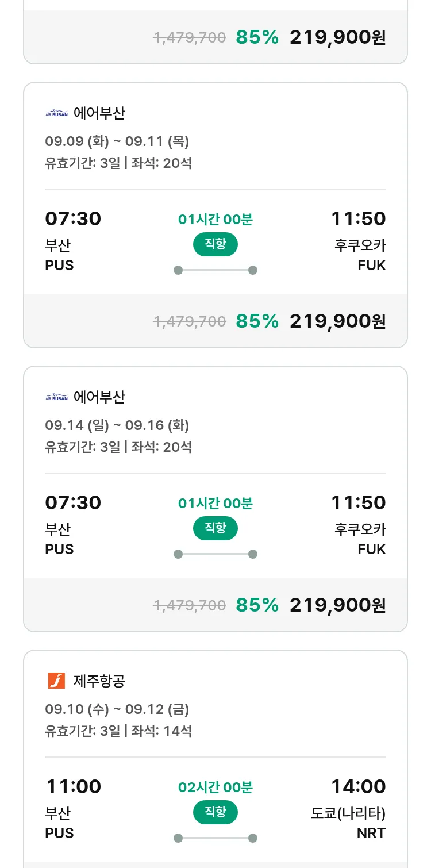Screen dimensions: 431x868
Task: Tap the 직항 badge on the Jeju Air flight
Action: (215, 812)
